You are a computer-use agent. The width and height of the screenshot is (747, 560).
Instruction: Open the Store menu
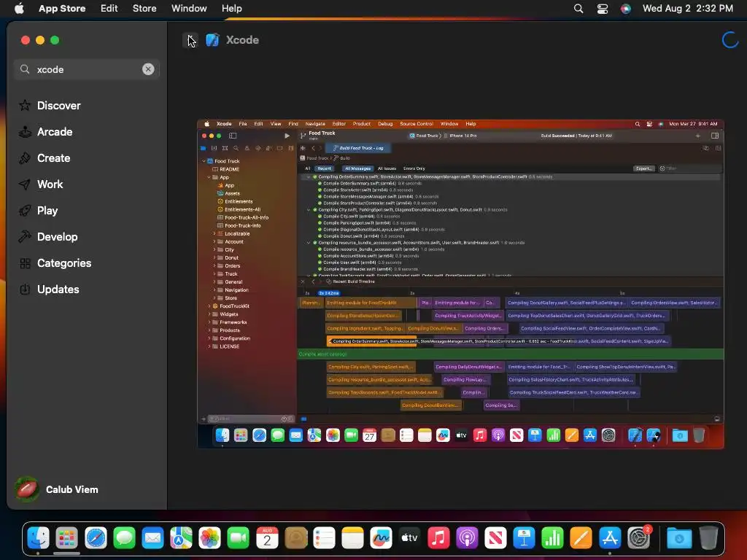click(x=144, y=8)
